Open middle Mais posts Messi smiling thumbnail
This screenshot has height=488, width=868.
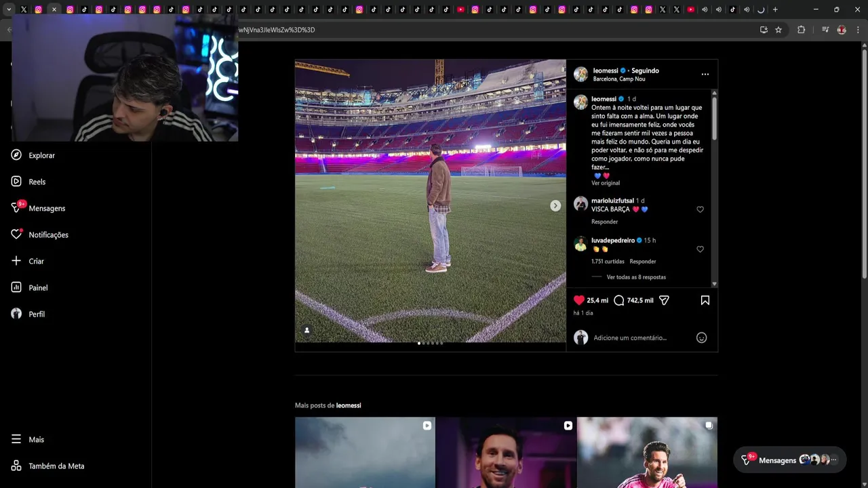(506, 452)
